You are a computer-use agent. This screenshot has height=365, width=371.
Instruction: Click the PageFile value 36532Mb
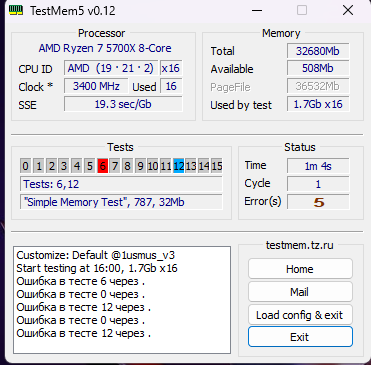[x=318, y=86]
